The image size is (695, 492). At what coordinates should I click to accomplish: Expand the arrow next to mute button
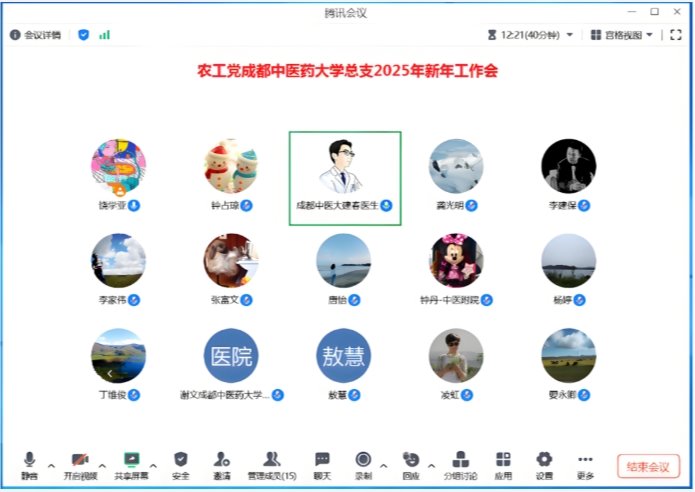[51, 465]
